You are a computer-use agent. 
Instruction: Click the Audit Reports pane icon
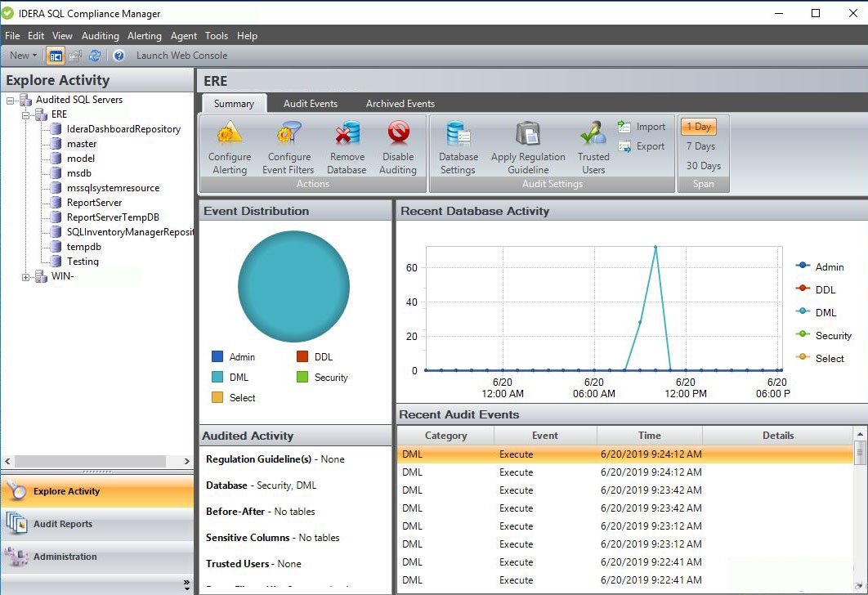(16, 524)
